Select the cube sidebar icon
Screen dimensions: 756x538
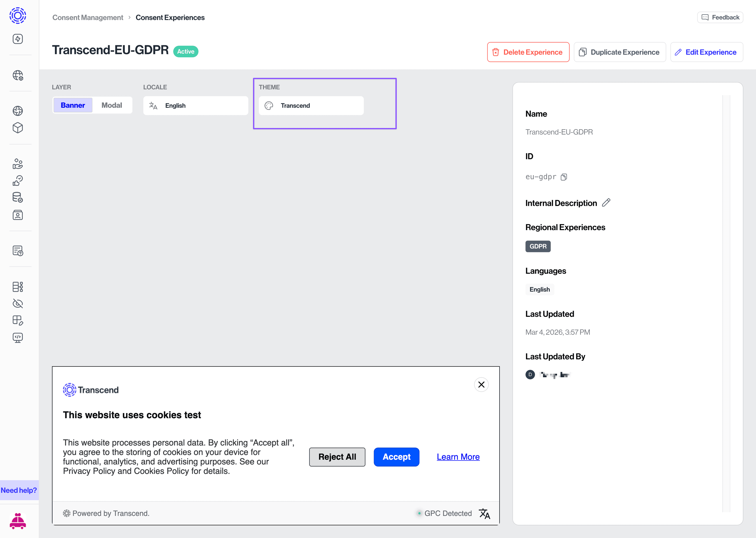pos(17,128)
